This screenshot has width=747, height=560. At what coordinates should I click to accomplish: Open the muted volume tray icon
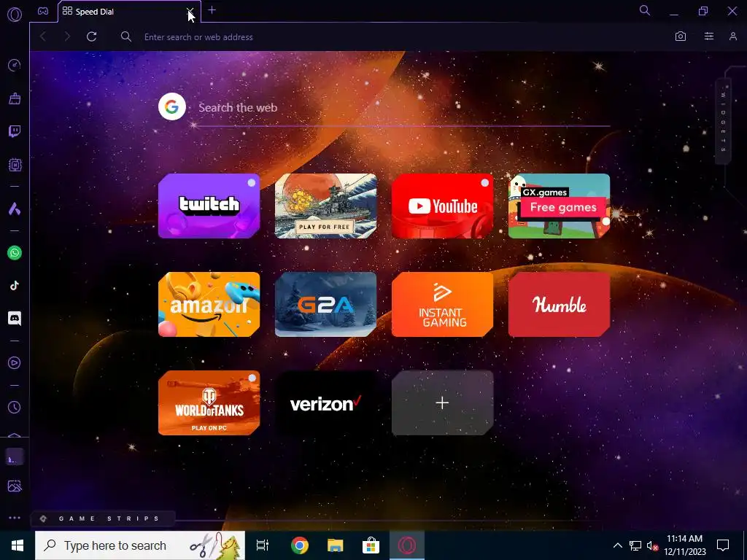pyautogui.click(x=652, y=545)
